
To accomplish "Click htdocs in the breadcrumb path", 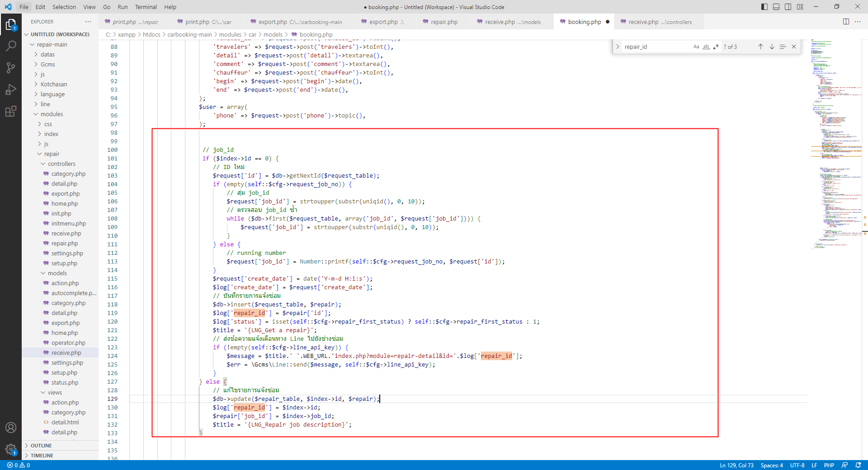I will (x=151, y=34).
